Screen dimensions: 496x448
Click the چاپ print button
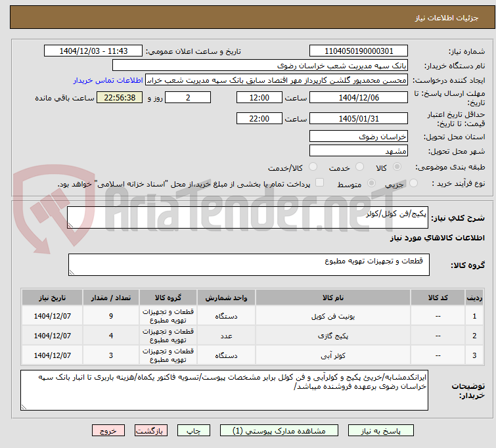pyautogui.click(x=194, y=431)
